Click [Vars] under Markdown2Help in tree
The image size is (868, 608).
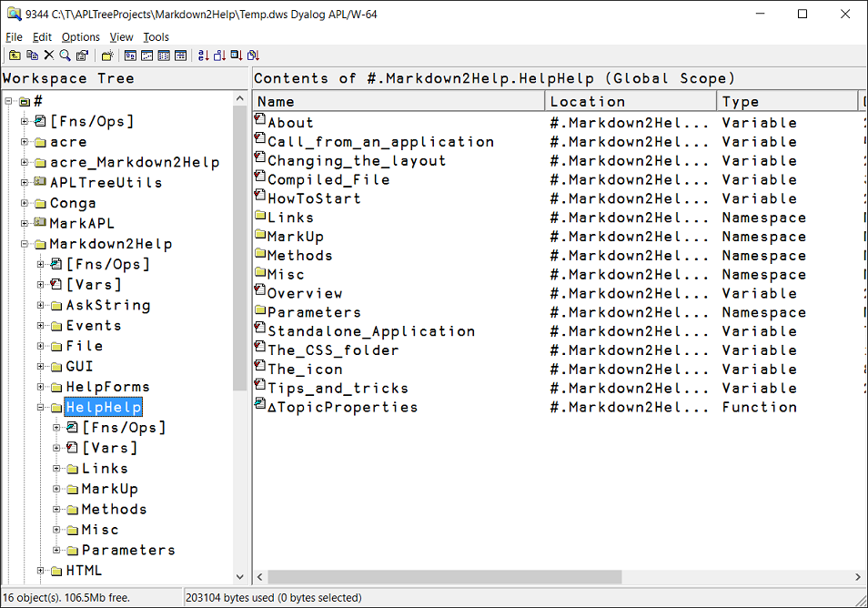pos(94,285)
